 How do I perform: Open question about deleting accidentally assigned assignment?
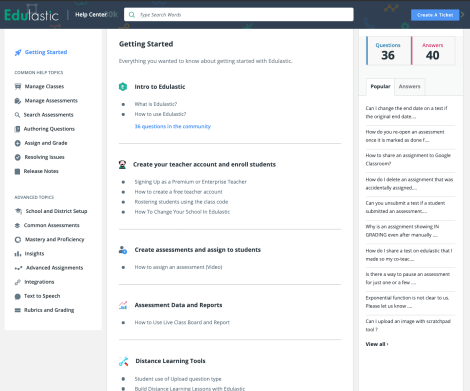point(409,184)
